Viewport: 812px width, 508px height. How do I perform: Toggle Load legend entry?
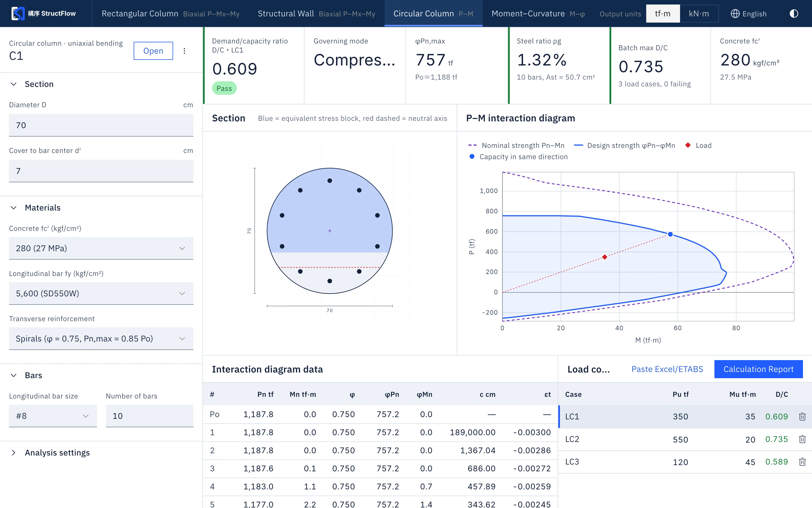(698, 145)
